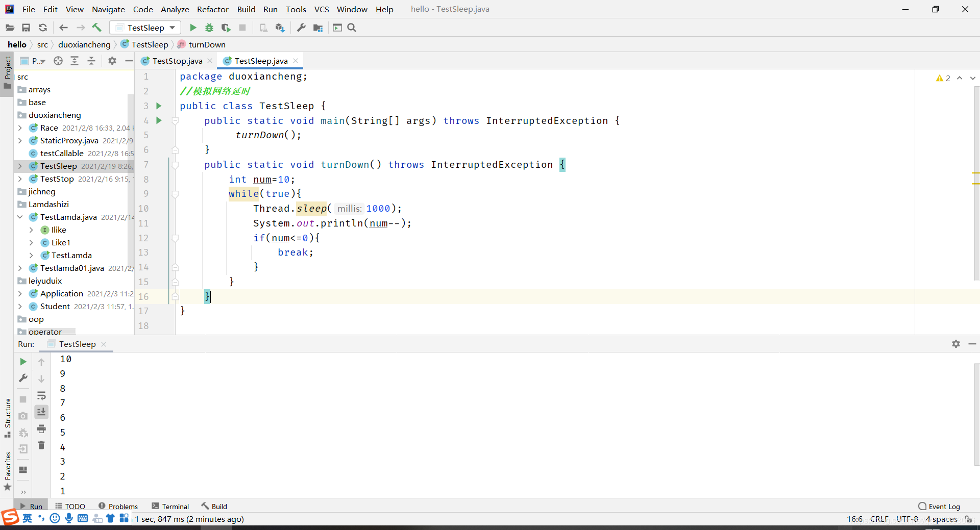Click the Select Opened File target icon
This screenshot has height=530, width=980.
58,61
